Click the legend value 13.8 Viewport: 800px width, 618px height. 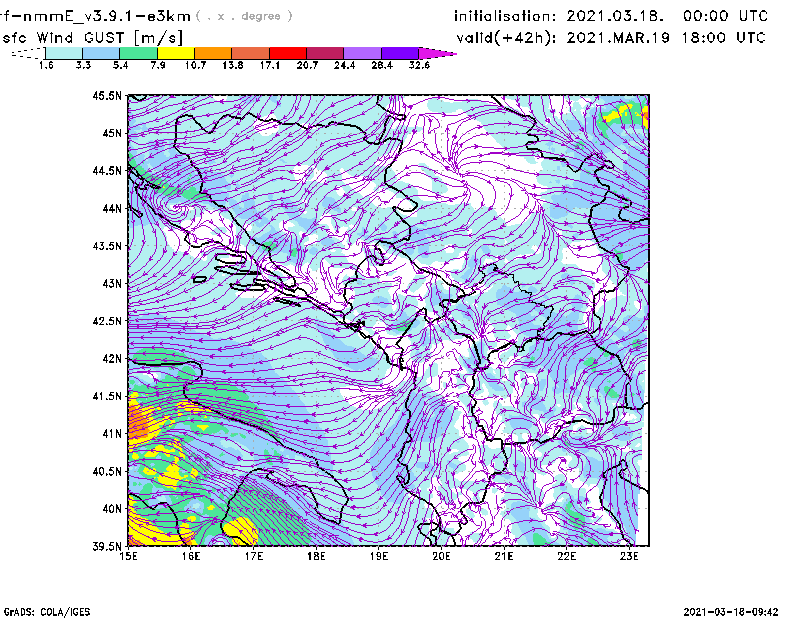coord(233,65)
